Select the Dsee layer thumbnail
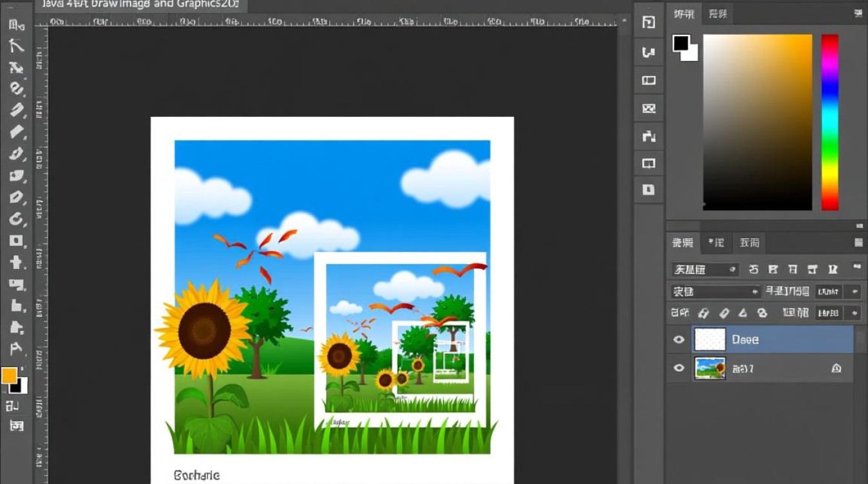 tap(710, 339)
